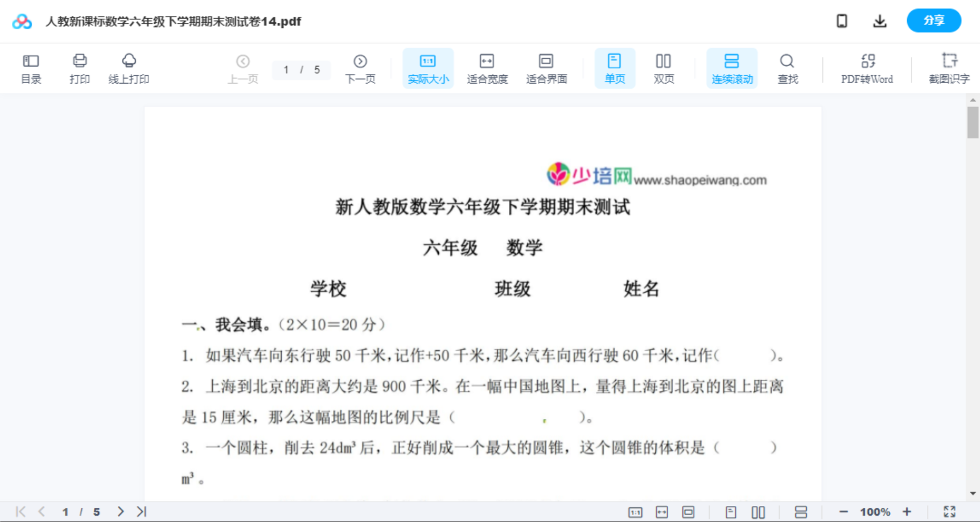Image resolution: width=980 pixels, height=522 pixels.
Task: Open the mobile phone view icon
Action: pyautogui.click(x=842, y=20)
